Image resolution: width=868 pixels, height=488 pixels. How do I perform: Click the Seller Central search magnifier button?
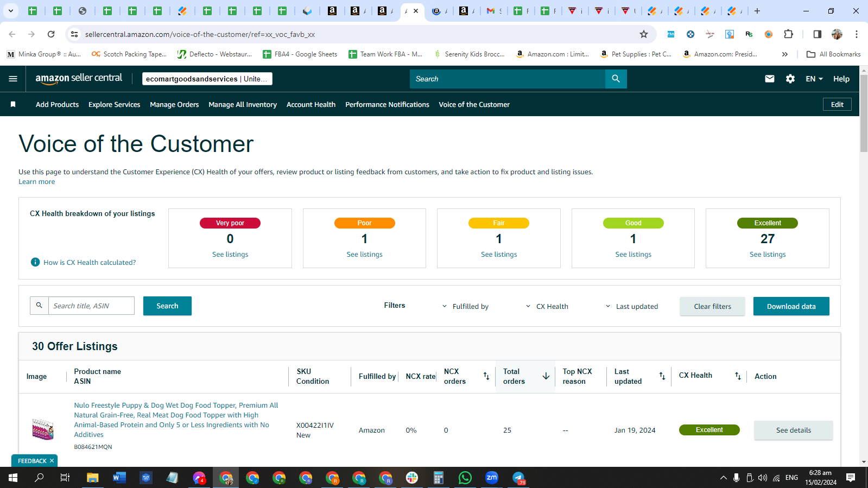click(x=616, y=79)
